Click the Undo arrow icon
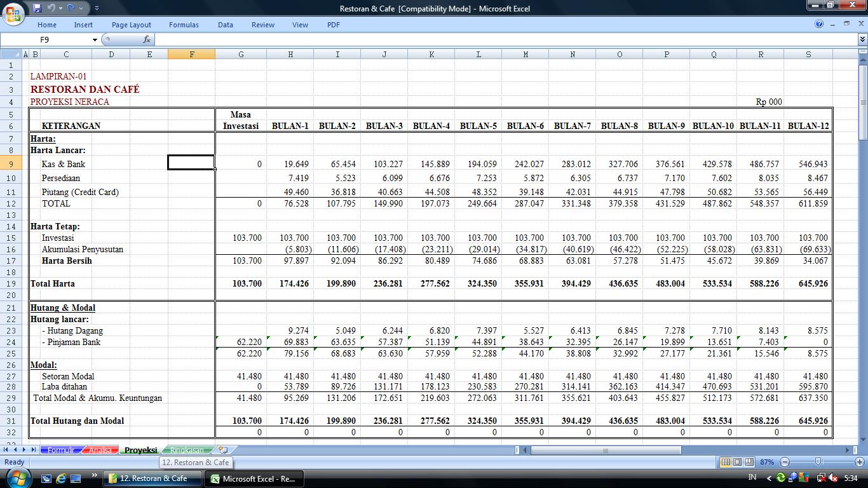The image size is (868, 488). 51,8
